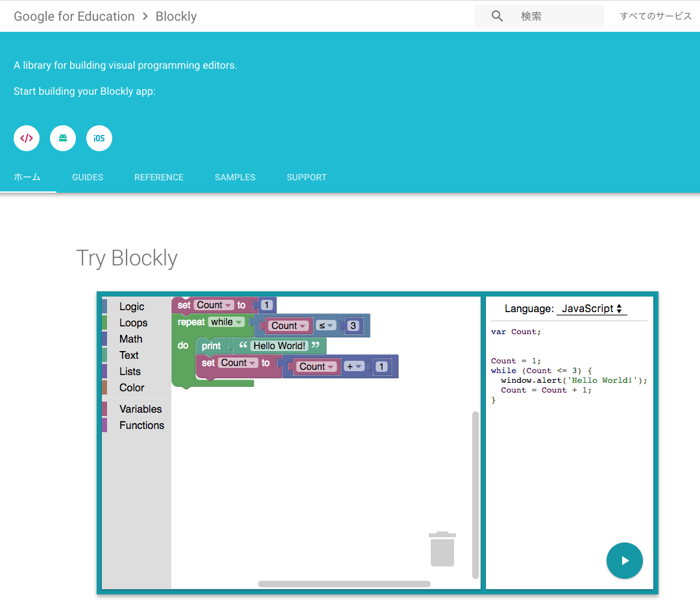Image resolution: width=700 pixels, height=608 pixels.
Task: Run the code with the play button
Action: point(624,561)
